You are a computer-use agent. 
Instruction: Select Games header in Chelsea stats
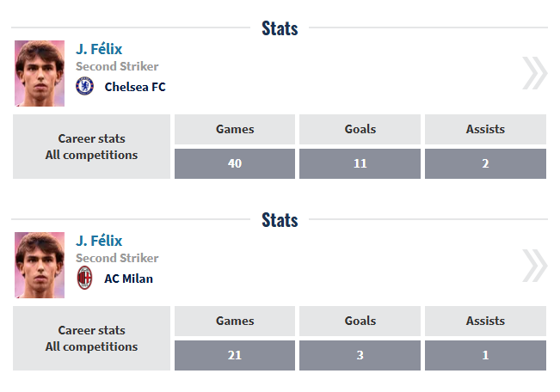click(235, 129)
